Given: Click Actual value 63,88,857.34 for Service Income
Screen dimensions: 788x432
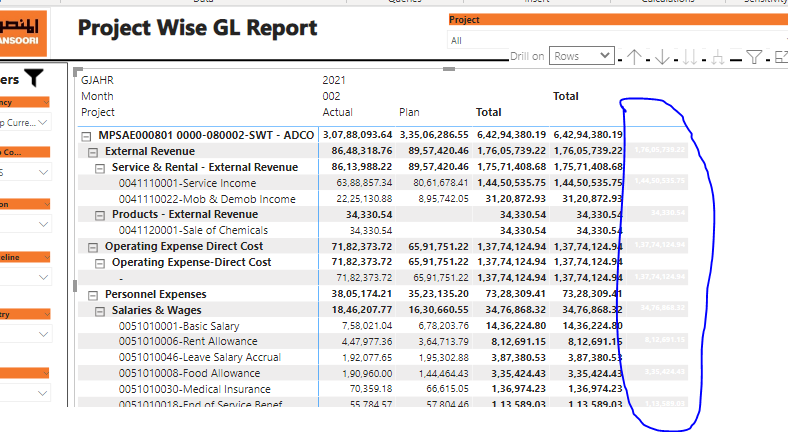Looking at the screenshot, I should [x=364, y=183].
